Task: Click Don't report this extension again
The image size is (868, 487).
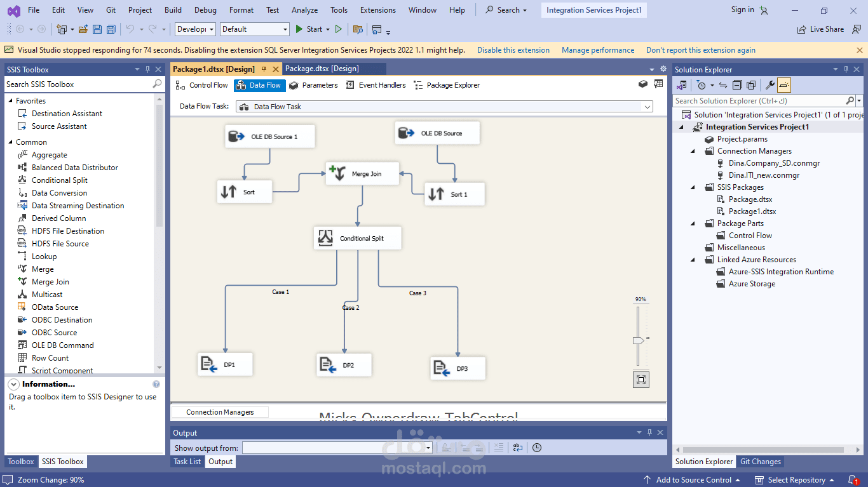Action: (701, 50)
